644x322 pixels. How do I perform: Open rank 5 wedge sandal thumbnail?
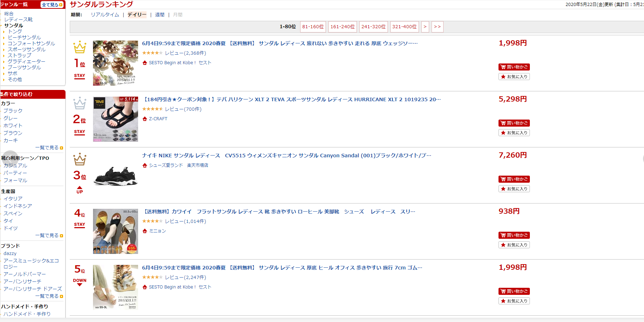tap(116, 287)
